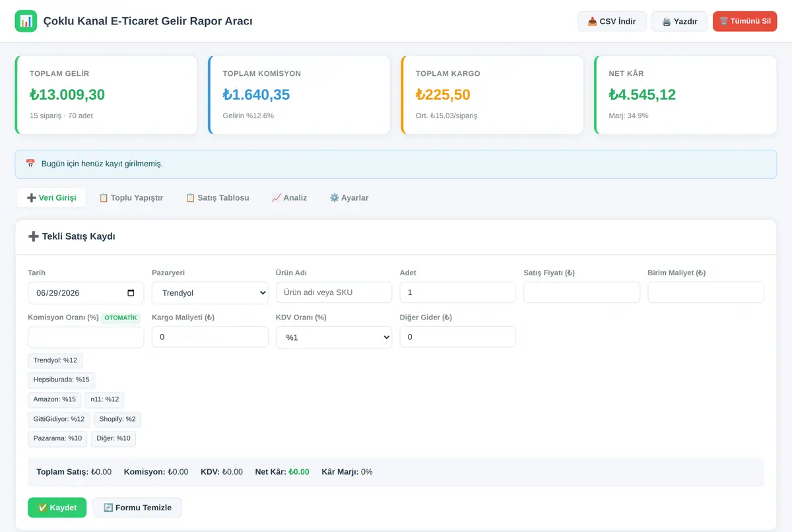Click the OTOMATİK badge beside Komisyon Oranı
Viewport: 792px width, 532px height.
click(121, 318)
